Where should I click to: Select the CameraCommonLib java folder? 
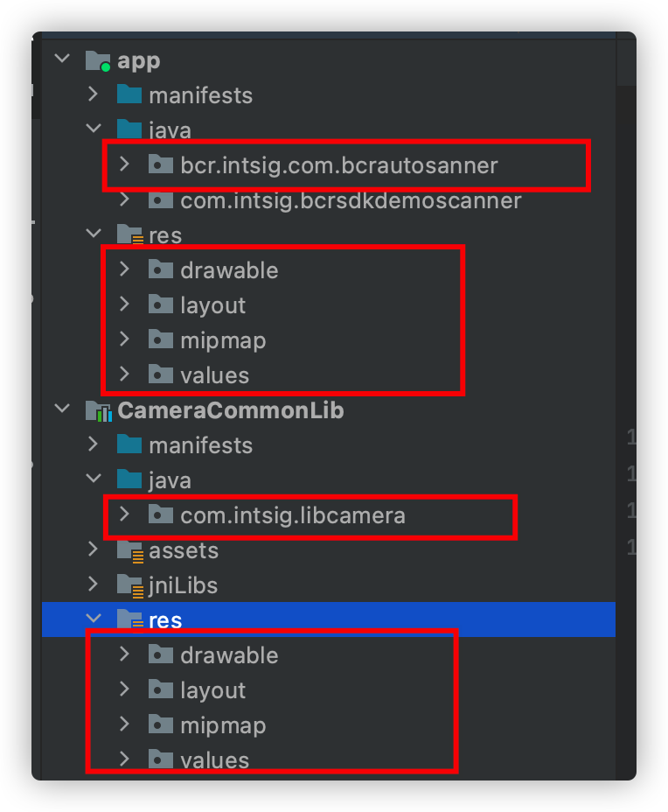pyautogui.click(x=170, y=481)
